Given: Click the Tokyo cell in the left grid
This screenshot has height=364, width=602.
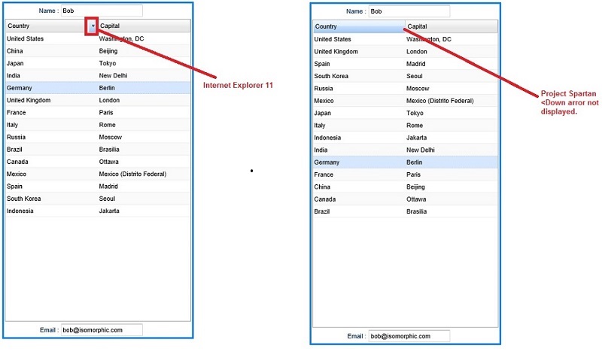Looking at the screenshot, I should (x=108, y=63).
